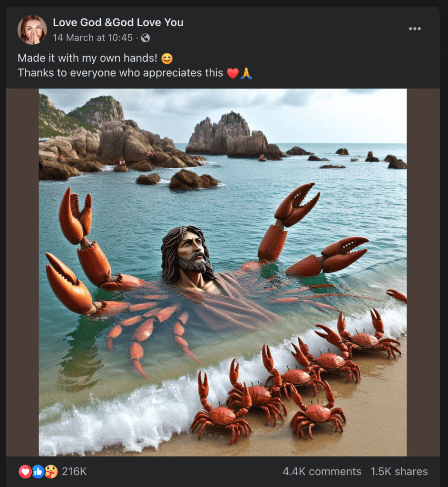The height and width of the screenshot is (487, 448).
Task: Click the 14 March at 10:45 timestamp
Action: pyautogui.click(x=93, y=38)
